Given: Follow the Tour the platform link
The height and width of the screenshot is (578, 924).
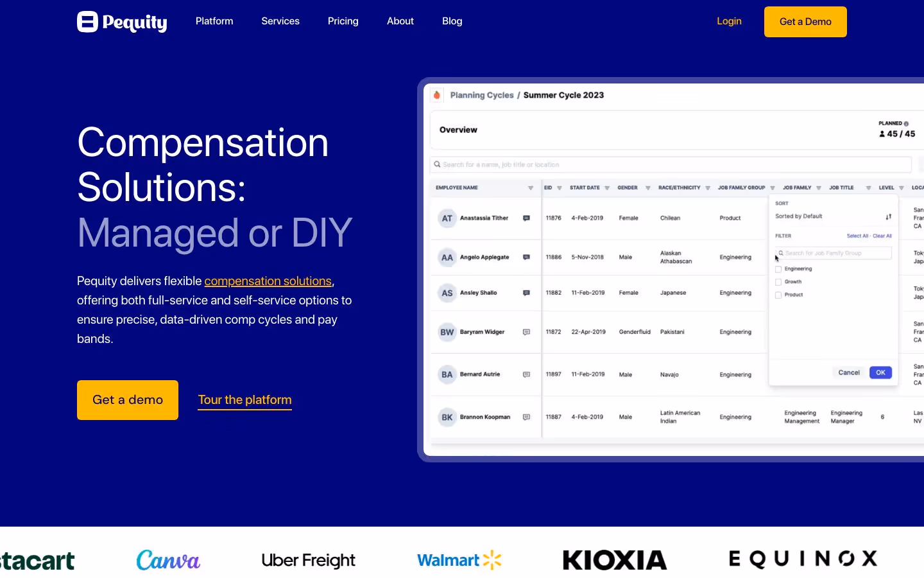Looking at the screenshot, I should point(244,400).
